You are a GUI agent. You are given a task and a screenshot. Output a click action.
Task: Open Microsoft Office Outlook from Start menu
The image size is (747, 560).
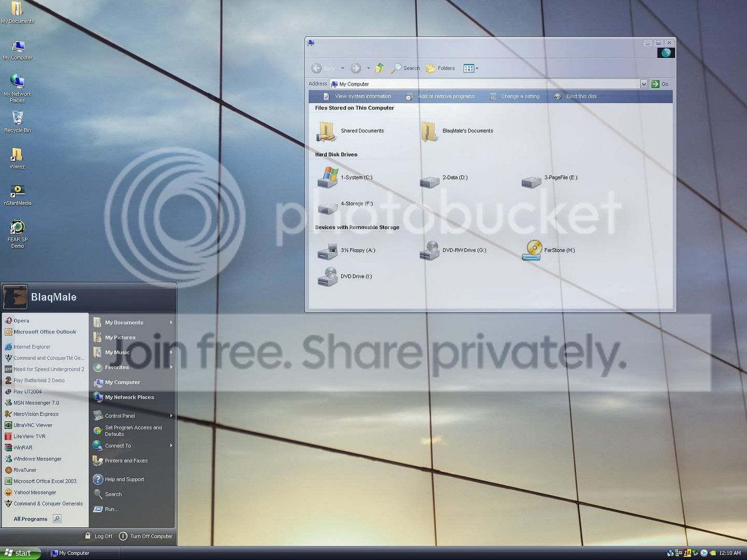[40, 332]
